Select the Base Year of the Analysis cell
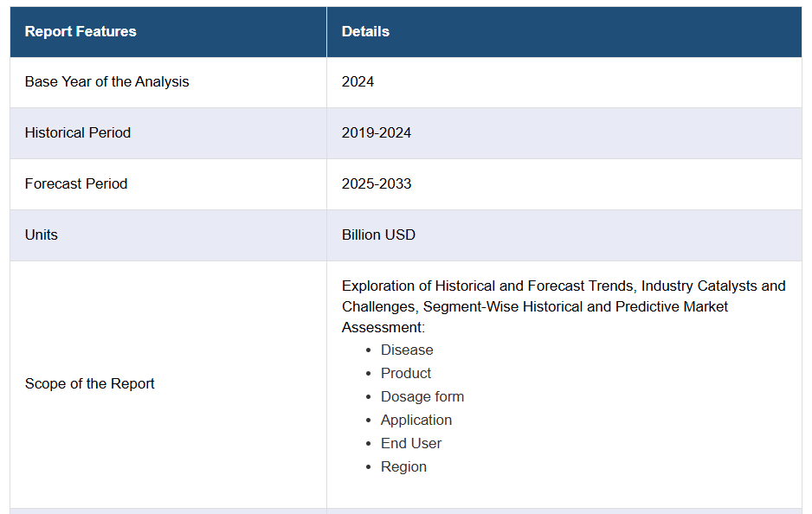The width and height of the screenshot is (812, 514). point(106,82)
